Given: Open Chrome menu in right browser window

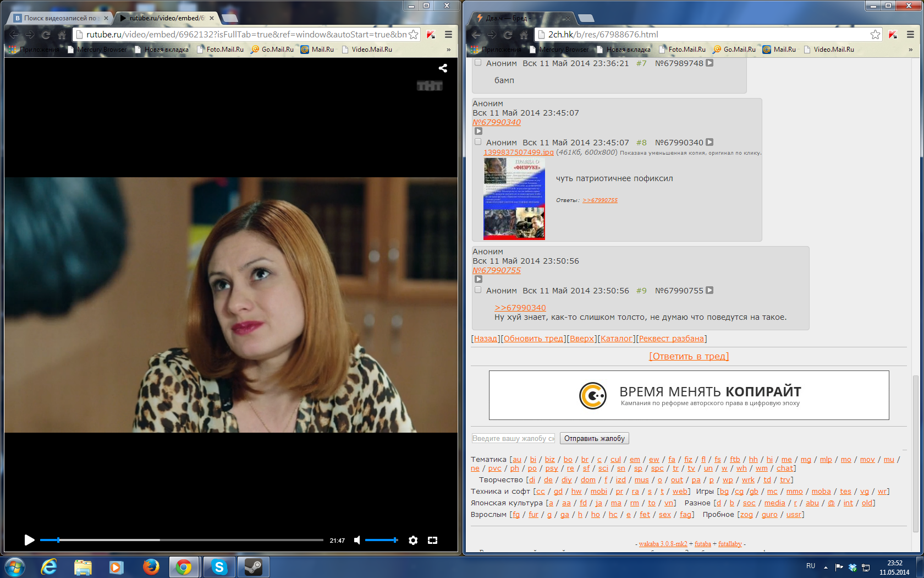Looking at the screenshot, I should click(911, 35).
